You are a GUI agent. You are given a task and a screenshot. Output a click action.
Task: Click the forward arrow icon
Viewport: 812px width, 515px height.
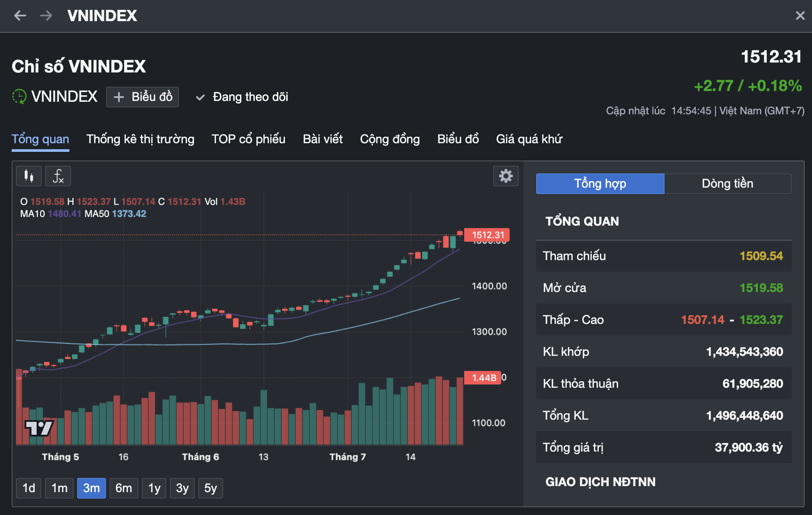point(46,16)
